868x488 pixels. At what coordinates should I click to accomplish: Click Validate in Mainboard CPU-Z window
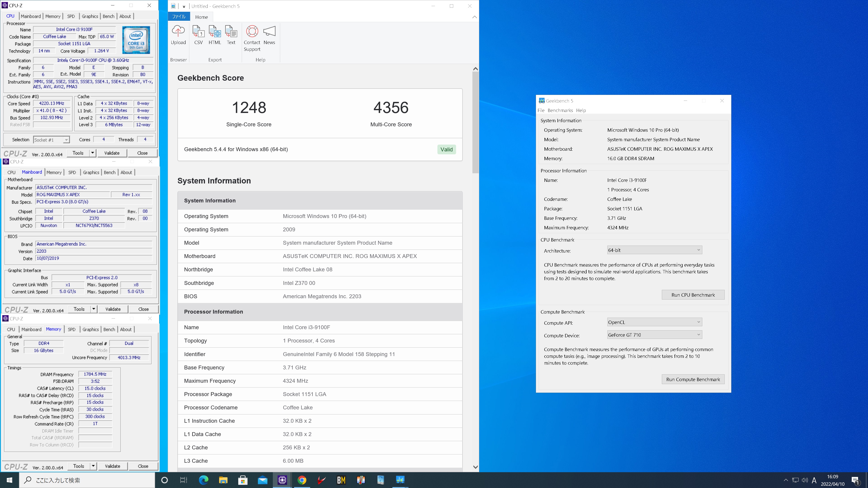pyautogui.click(x=113, y=309)
